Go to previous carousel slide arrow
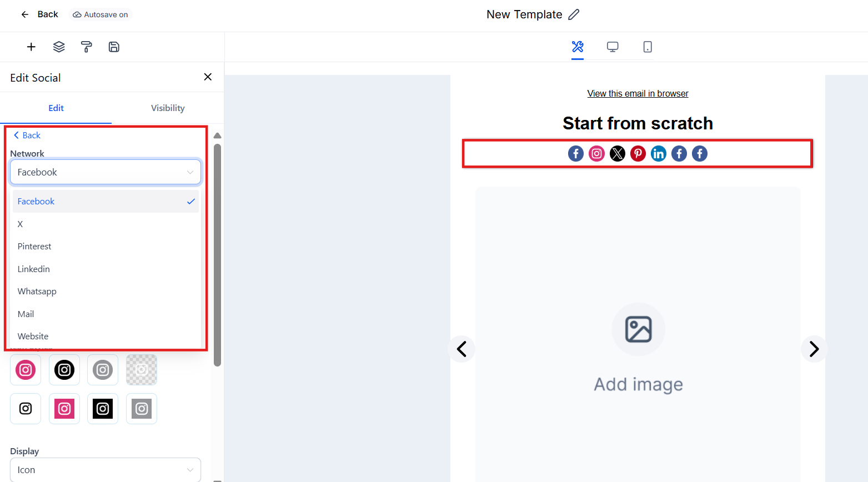Viewport: 868px width, 482px height. [461, 349]
